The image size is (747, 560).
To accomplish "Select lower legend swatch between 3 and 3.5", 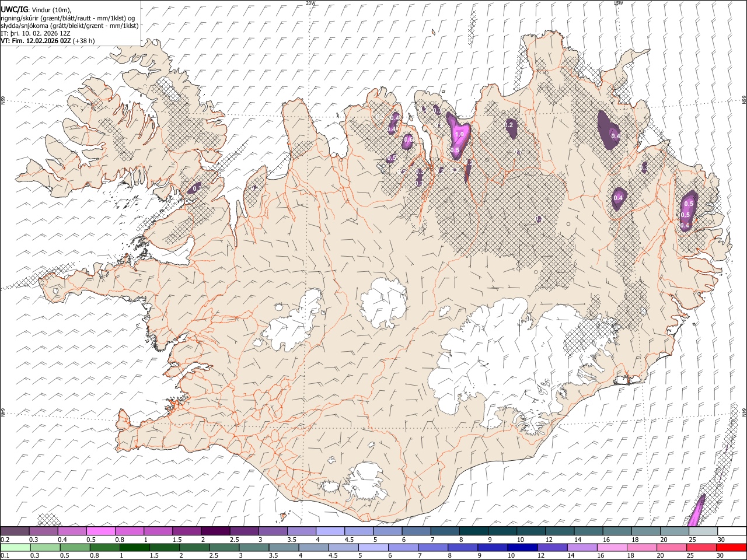I will click(254, 547).
